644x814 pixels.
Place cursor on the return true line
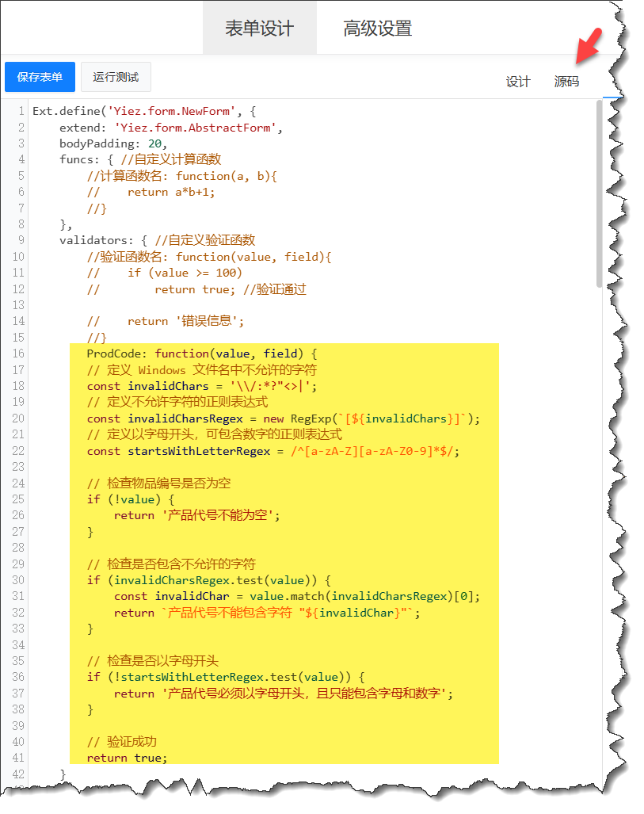tap(127, 758)
